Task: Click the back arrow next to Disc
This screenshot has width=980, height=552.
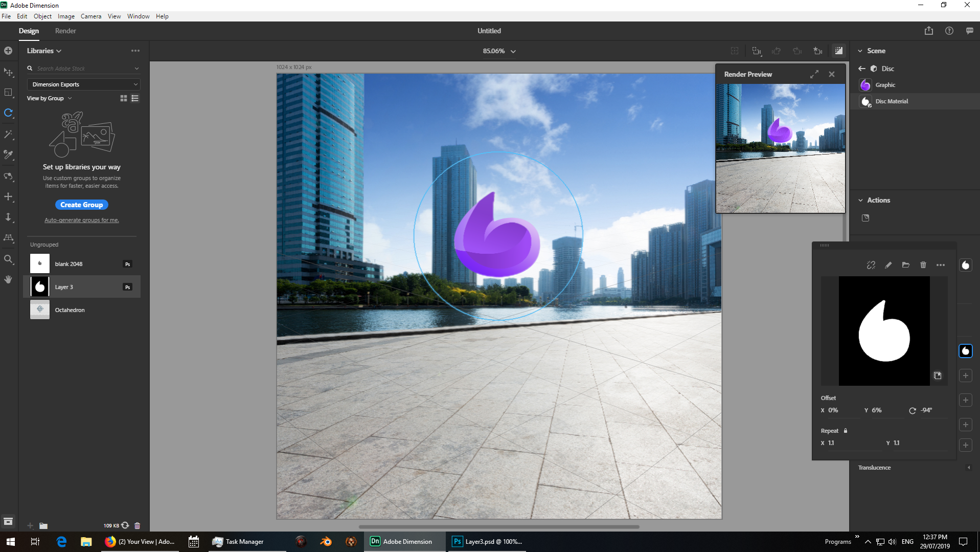Action: click(862, 69)
